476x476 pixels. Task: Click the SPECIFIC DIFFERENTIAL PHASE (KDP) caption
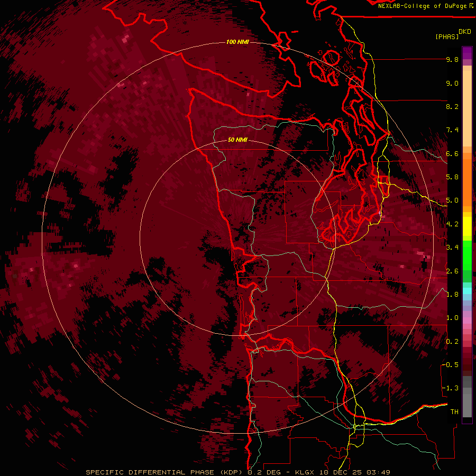164,472
